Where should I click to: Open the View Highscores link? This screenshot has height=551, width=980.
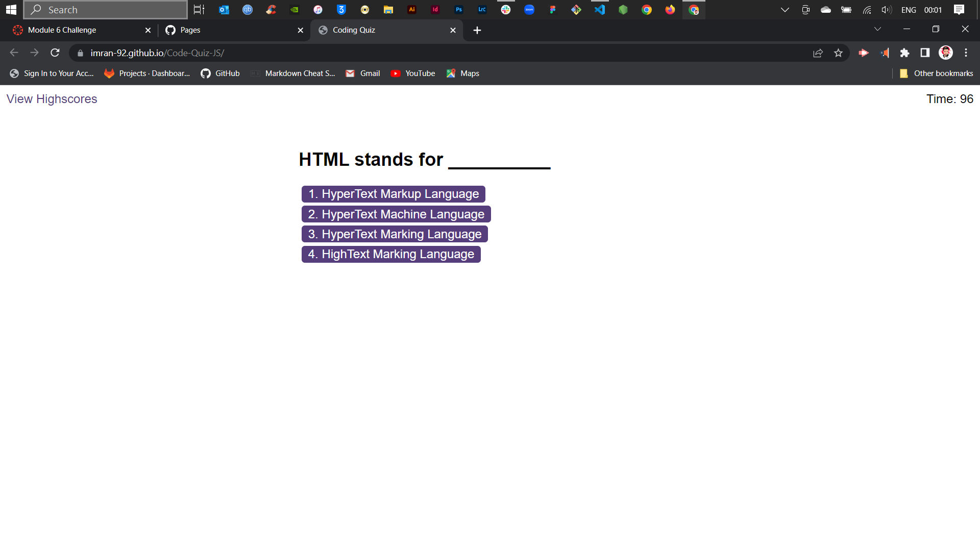point(52,99)
